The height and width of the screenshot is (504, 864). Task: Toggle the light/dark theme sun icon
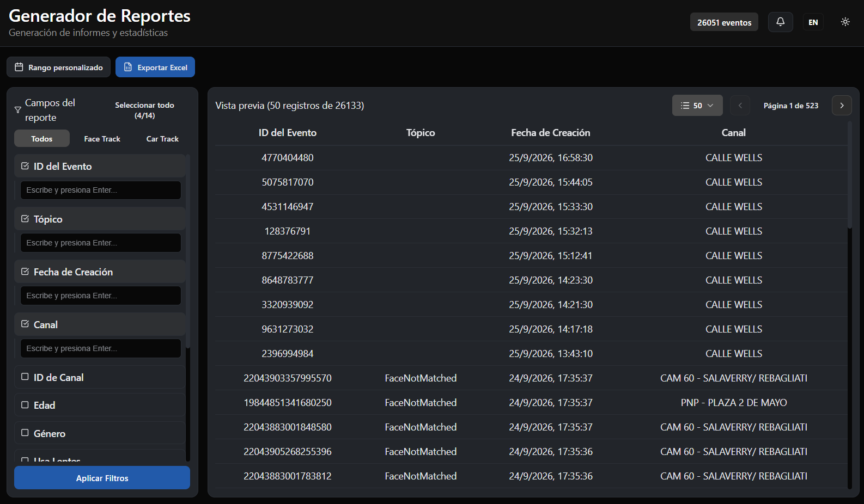[x=845, y=22]
